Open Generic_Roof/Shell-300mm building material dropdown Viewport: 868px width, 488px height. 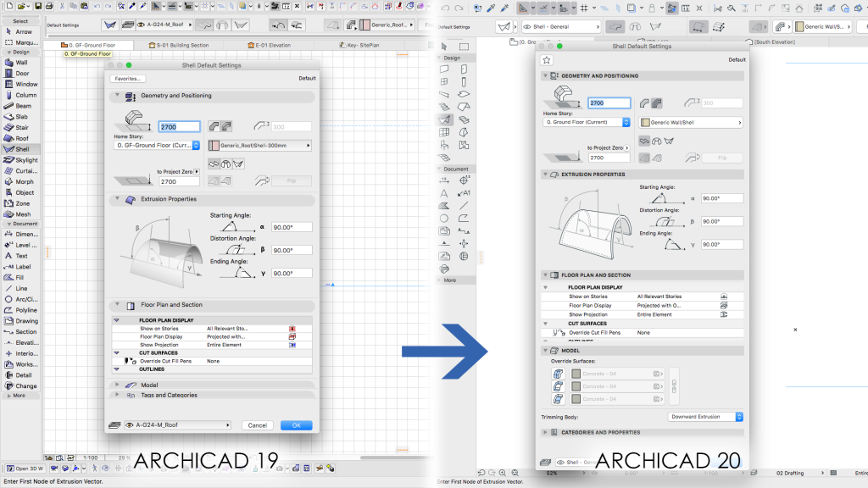point(259,146)
